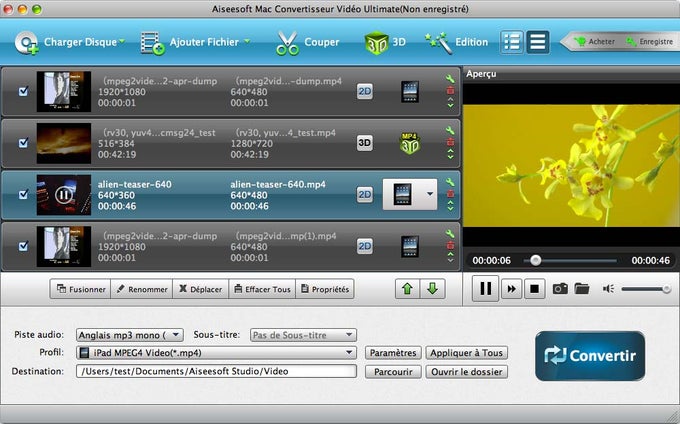Click the Paramètres button
This screenshot has height=424, width=680.
click(393, 353)
